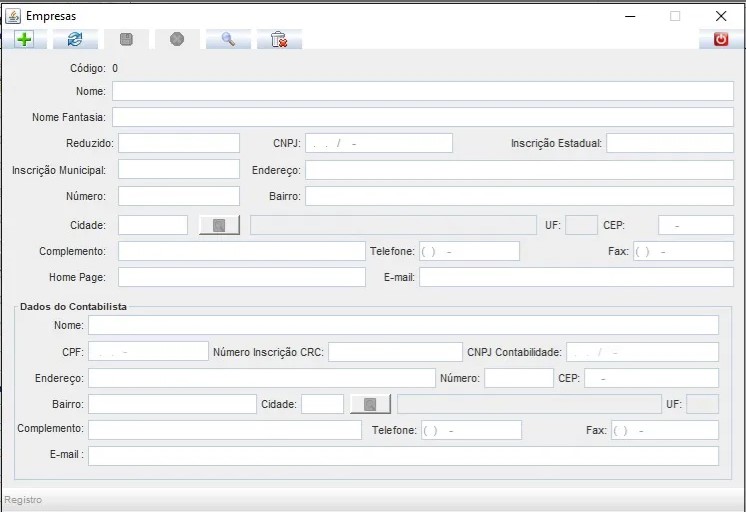Click the Java icon in title bar

[x=13, y=16]
